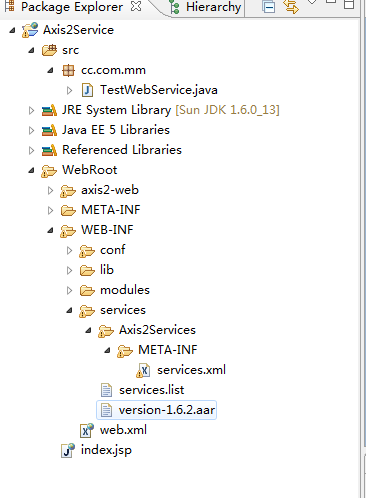Expand the axis2-web folder
Image resolution: width=366 pixels, height=498 pixels.
pos(50,191)
